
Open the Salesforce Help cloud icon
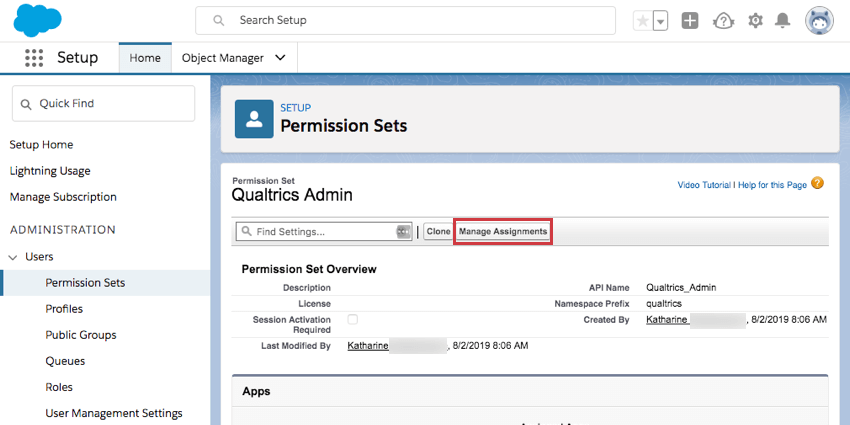coord(723,21)
